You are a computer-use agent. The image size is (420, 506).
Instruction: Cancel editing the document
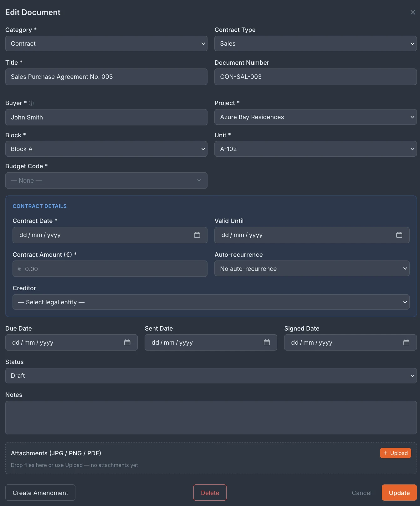point(361,493)
